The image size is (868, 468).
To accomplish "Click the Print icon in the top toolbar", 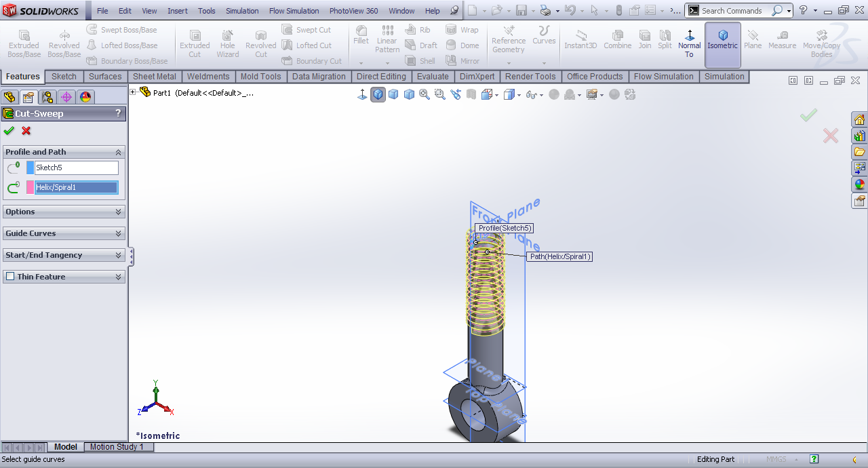I will pyautogui.click(x=545, y=10).
